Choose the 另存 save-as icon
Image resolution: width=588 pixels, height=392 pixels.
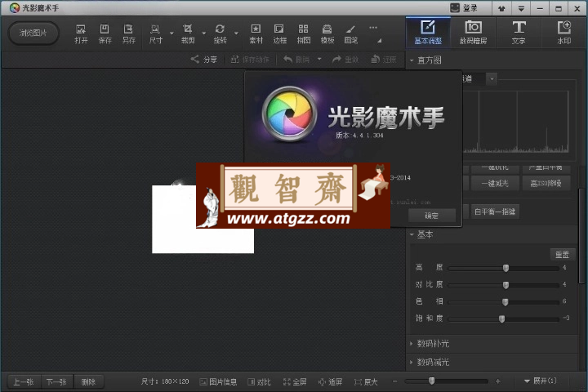point(129,33)
